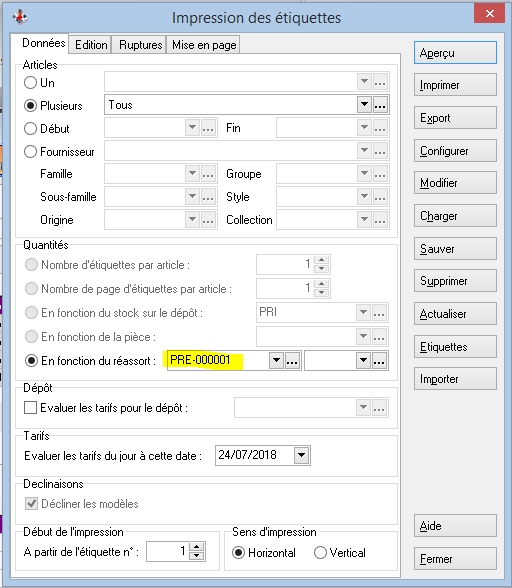Select the Début radio button
Screen dimensions: 512x588
(30, 129)
